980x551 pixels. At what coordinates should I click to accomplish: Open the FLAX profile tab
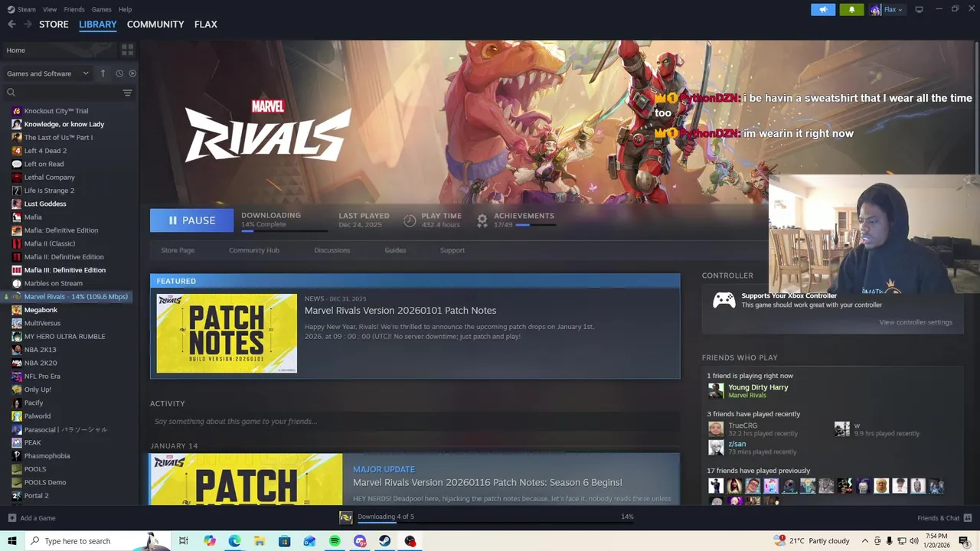(205, 24)
